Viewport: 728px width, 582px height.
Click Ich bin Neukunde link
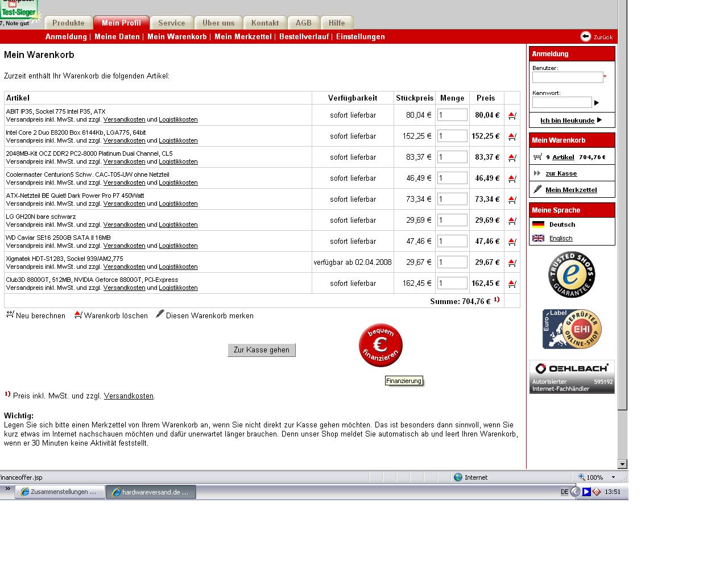pos(567,120)
